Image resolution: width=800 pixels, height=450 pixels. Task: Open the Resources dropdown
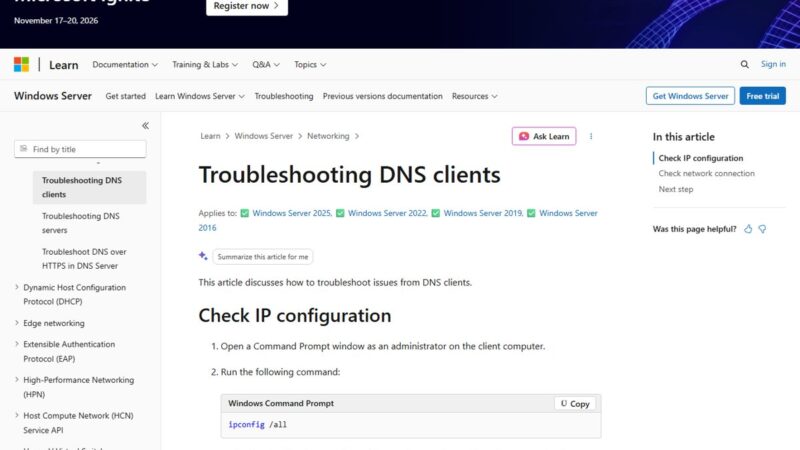tap(474, 96)
